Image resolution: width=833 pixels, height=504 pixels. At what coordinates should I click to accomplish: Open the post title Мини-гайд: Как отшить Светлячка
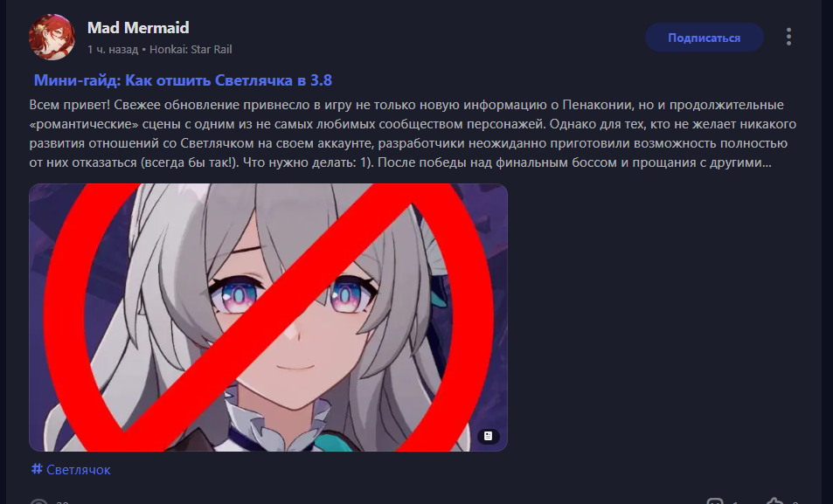click(x=183, y=80)
